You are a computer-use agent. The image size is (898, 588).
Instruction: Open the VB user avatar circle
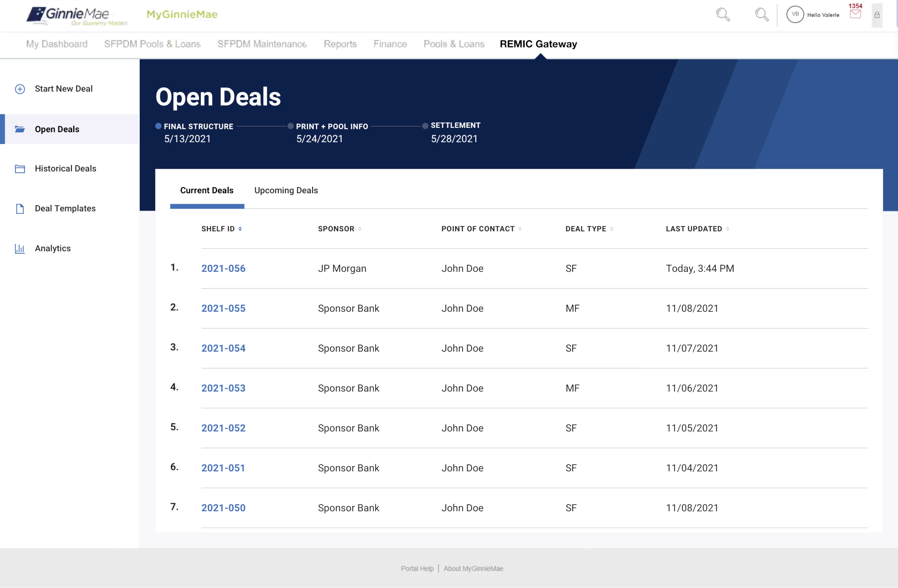(795, 14)
